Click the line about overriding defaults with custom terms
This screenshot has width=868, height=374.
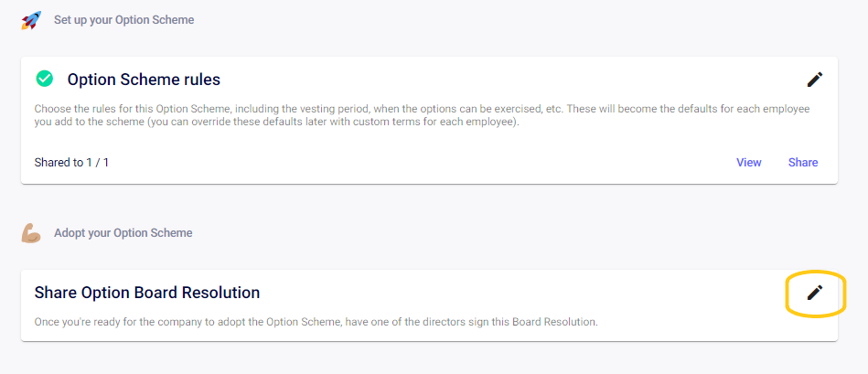[x=277, y=123]
